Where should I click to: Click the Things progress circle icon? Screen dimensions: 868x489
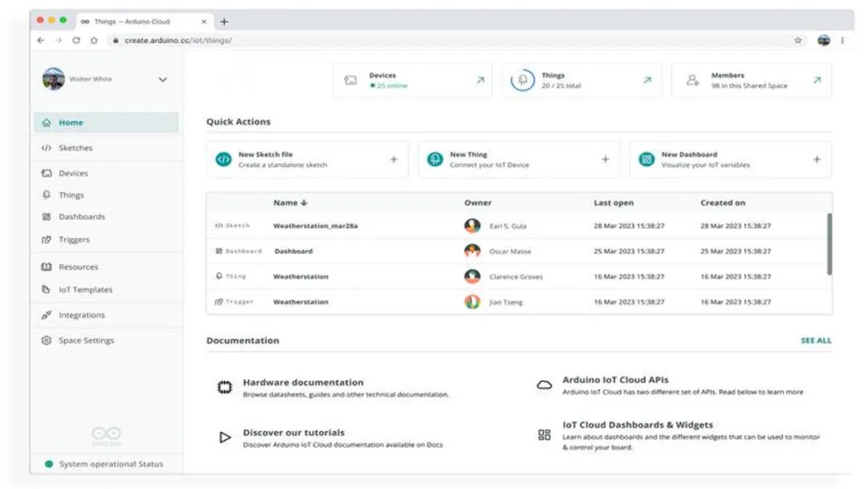522,80
